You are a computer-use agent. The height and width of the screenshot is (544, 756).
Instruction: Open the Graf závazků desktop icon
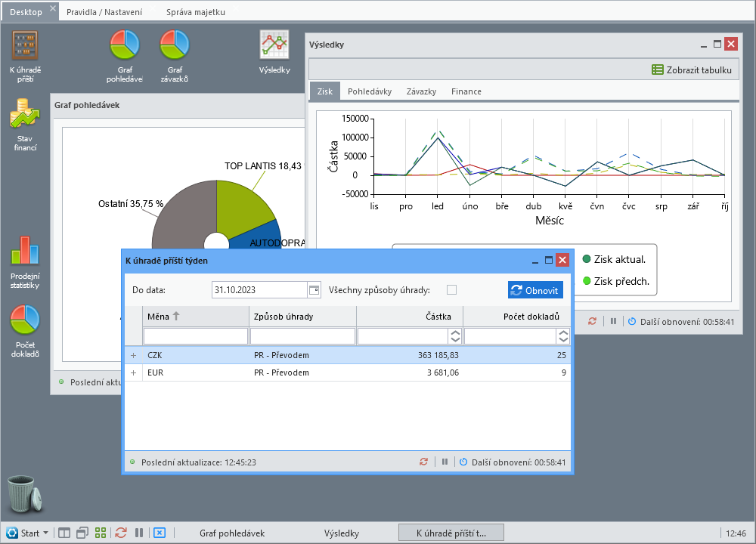click(x=175, y=57)
